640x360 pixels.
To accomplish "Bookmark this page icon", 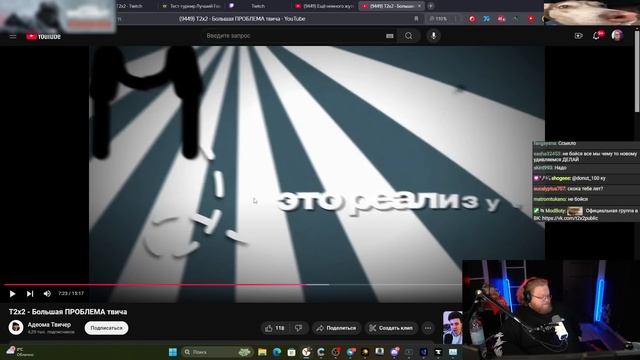I will 416,19.
